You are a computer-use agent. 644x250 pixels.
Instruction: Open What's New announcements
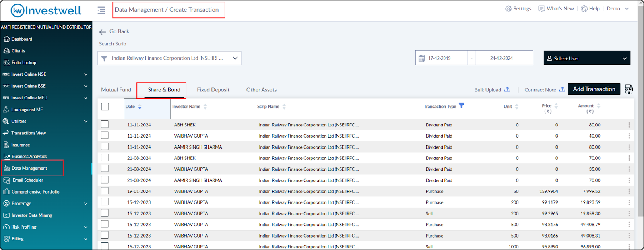tap(556, 9)
